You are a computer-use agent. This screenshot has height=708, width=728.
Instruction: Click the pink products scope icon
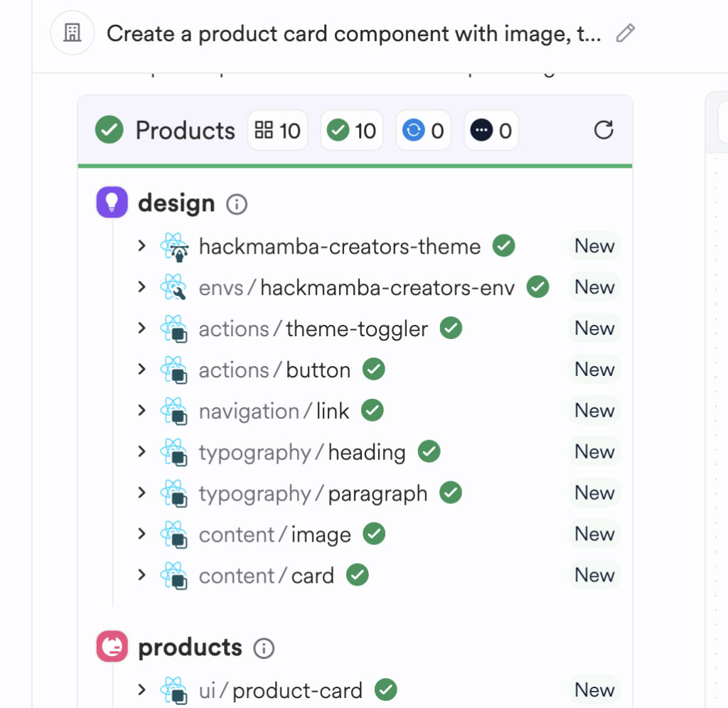(x=112, y=647)
